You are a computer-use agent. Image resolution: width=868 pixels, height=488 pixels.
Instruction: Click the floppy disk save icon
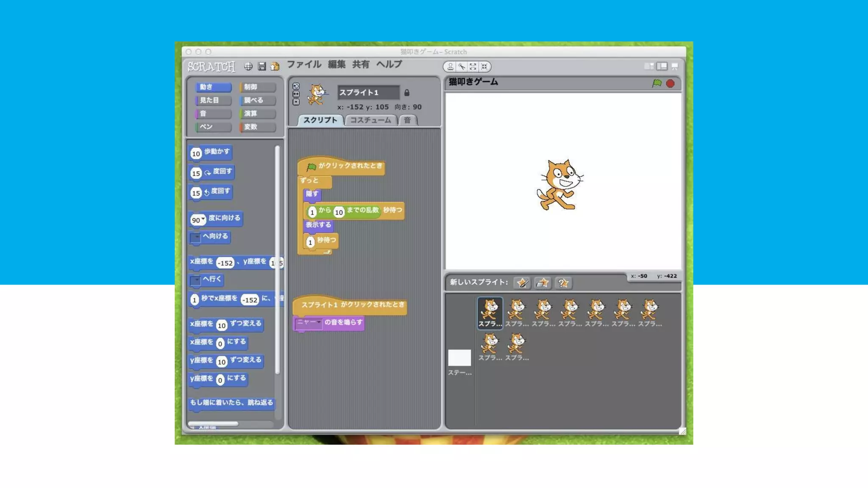coord(262,67)
